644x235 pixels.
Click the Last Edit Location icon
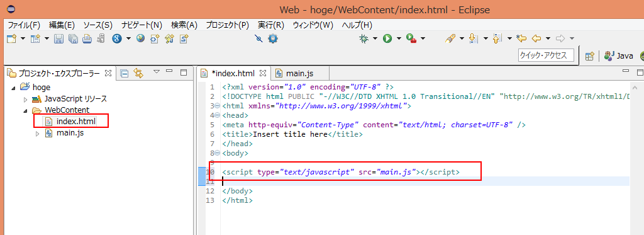(x=521, y=38)
